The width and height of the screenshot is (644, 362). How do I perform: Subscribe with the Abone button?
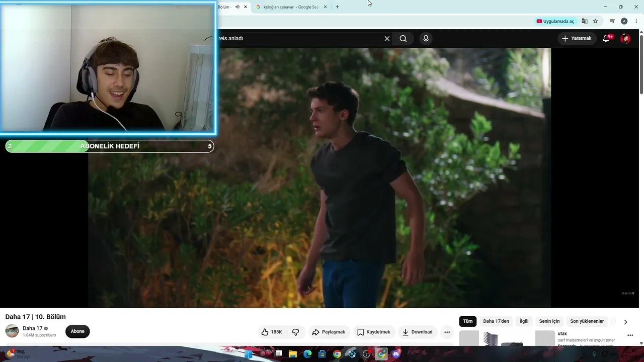coord(77,331)
